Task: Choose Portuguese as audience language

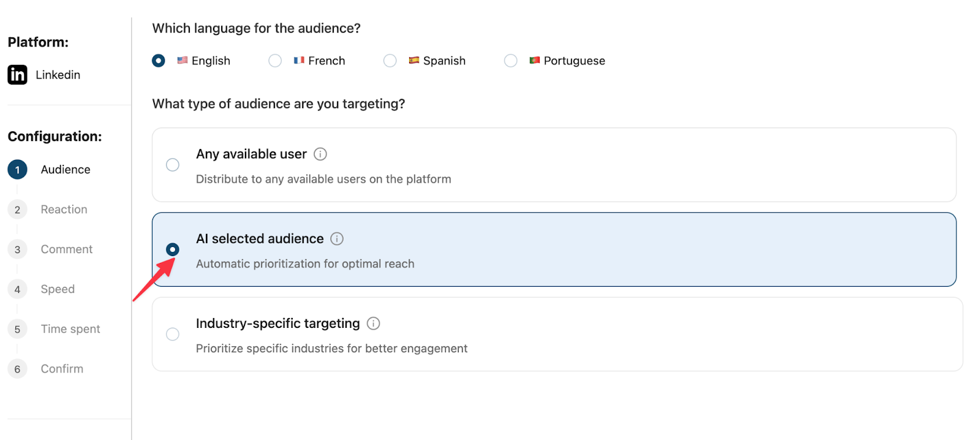Action: point(511,61)
